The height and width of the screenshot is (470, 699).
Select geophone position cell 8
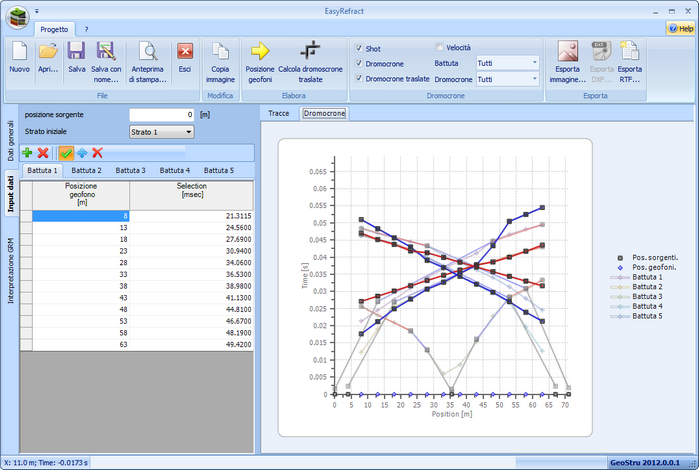point(81,216)
